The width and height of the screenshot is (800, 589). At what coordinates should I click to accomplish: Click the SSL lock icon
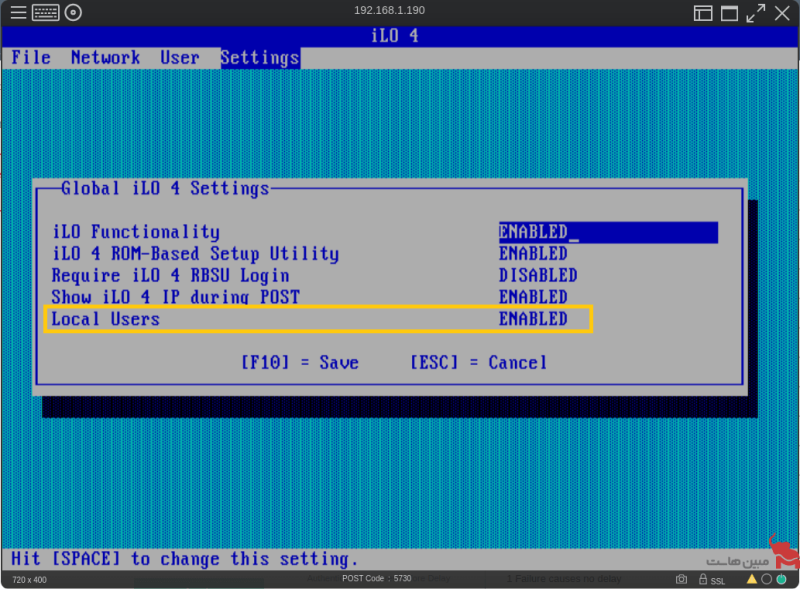click(x=703, y=579)
